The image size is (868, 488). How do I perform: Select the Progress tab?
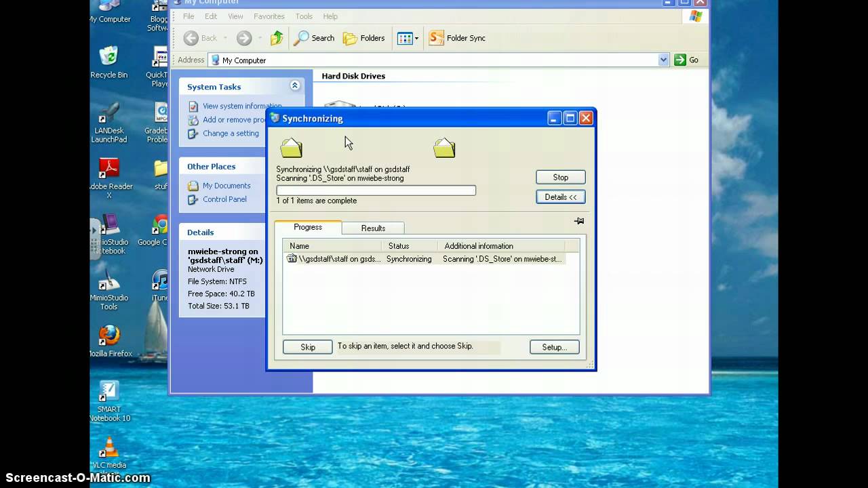308,227
